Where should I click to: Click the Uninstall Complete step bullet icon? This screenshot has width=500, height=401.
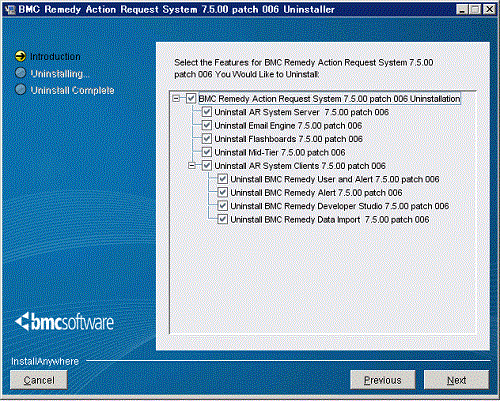[21, 89]
